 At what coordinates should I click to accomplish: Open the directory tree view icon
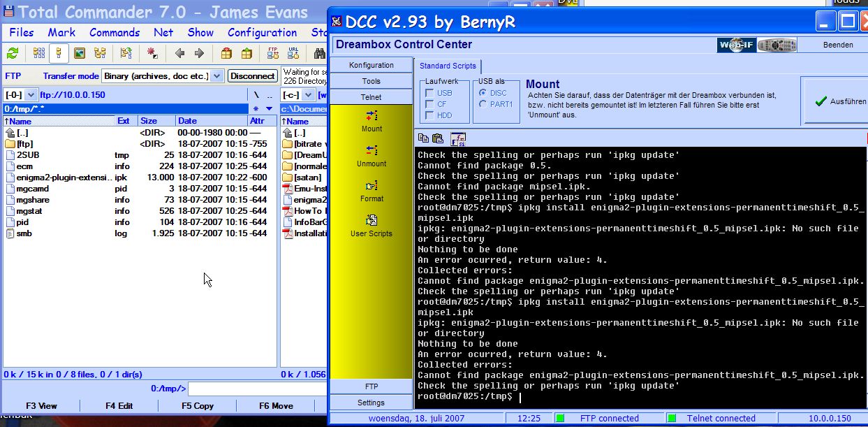[x=100, y=53]
